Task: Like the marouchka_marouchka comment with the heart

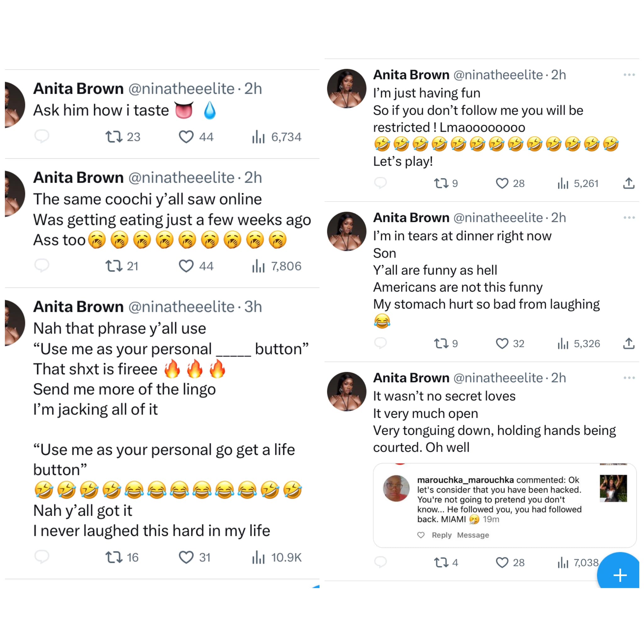Action: coord(421,535)
